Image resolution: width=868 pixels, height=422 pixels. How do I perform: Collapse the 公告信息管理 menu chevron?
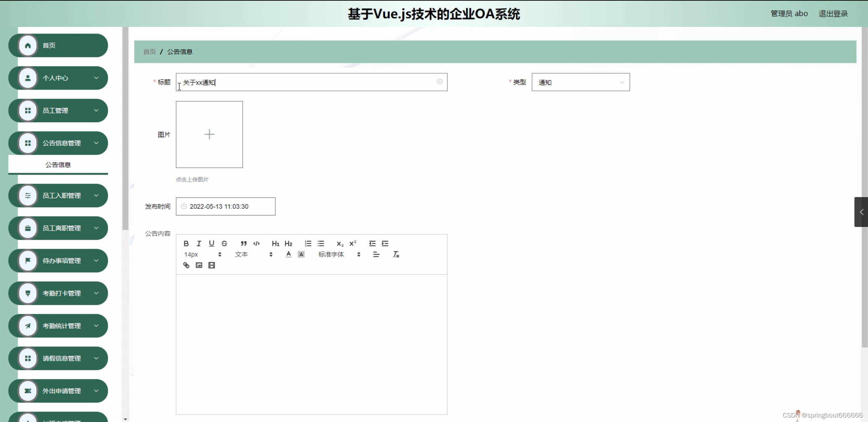(96, 143)
